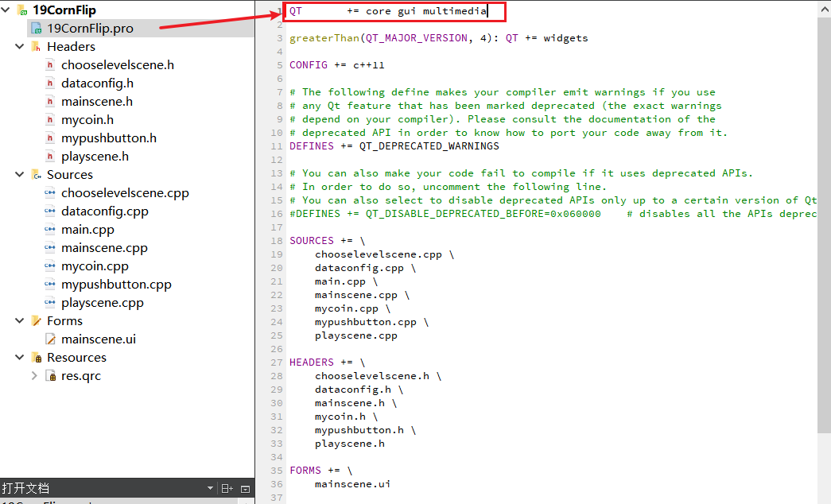Click the Headers folder label
The width and height of the screenshot is (831, 504).
[71, 47]
